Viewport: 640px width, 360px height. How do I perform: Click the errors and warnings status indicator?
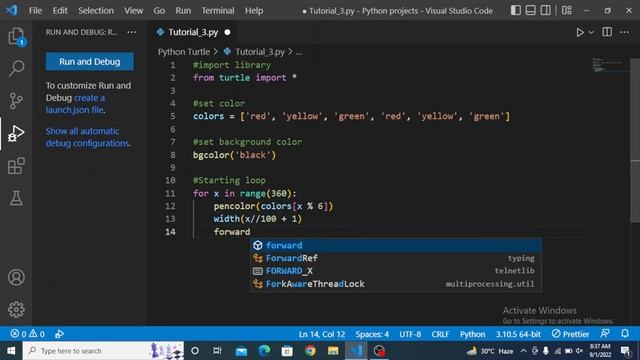(27, 334)
